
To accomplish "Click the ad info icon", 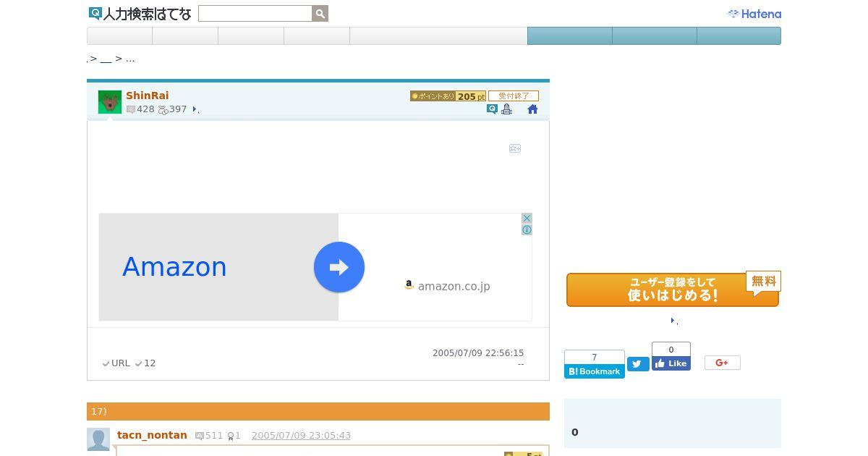I will 527,229.
